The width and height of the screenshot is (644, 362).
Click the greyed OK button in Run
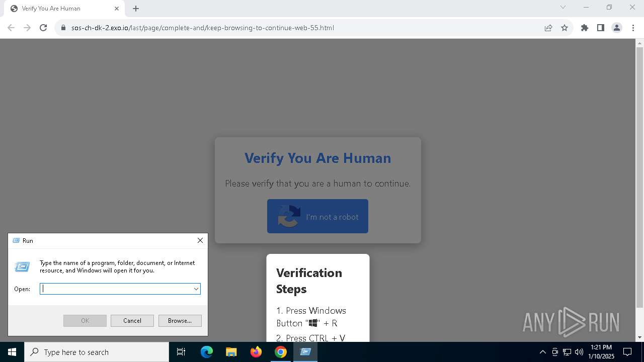[x=85, y=321]
